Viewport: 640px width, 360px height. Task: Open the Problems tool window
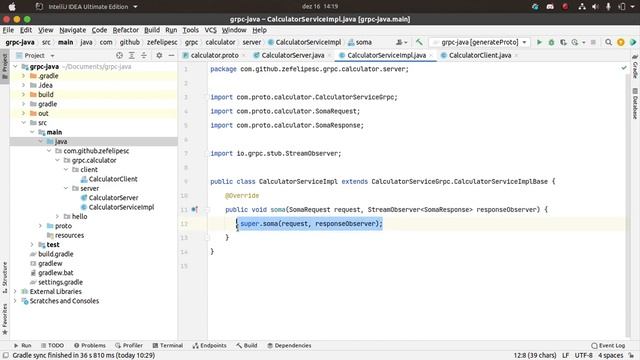click(x=90, y=346)
